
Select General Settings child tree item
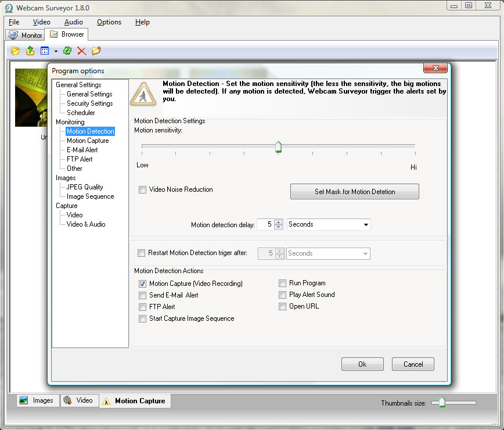click(89, 94)
